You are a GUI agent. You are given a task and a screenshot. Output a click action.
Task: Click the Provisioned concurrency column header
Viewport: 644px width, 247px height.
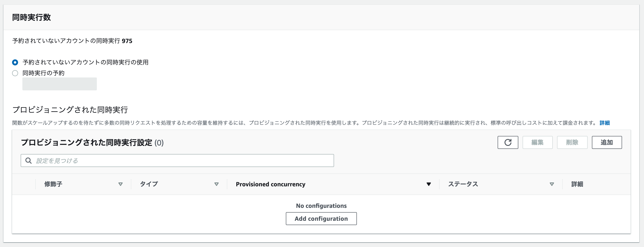coord(270,184)
